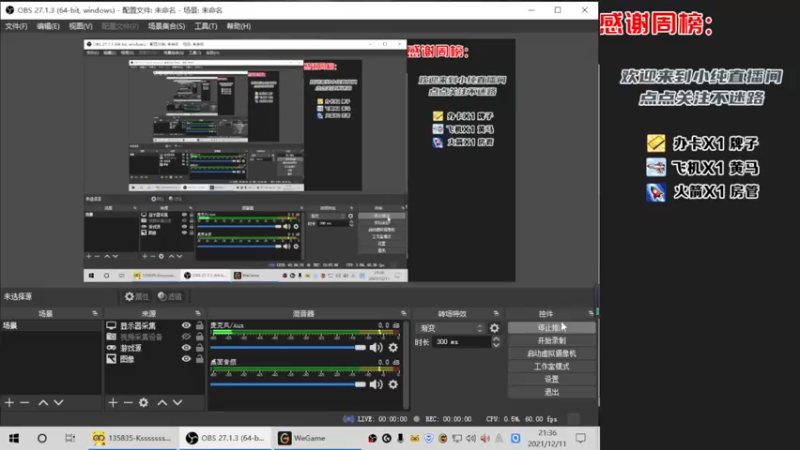This screenshot has width=800, height=450.
Task: Open 桌面音频 audio settings gear
Action: 393,384
